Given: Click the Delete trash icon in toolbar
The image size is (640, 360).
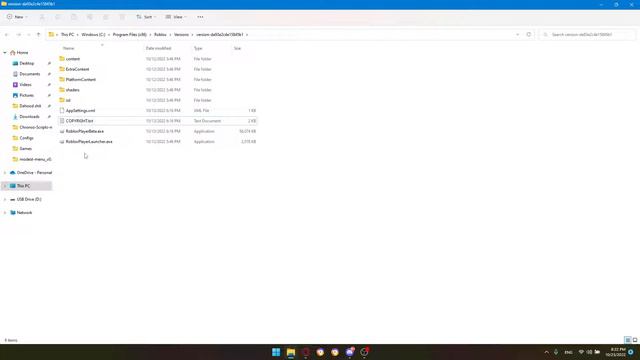Looking at the screenshot, I should click(x=122, y=17).
